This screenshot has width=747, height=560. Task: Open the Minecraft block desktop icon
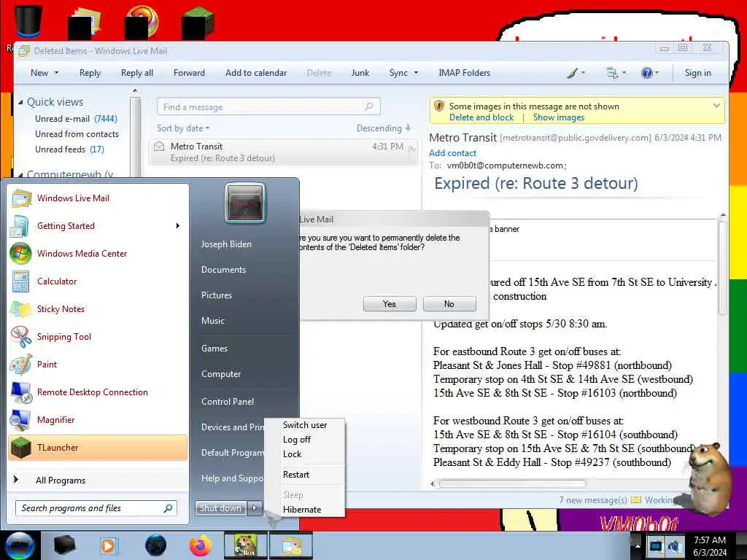click(197, 22)
